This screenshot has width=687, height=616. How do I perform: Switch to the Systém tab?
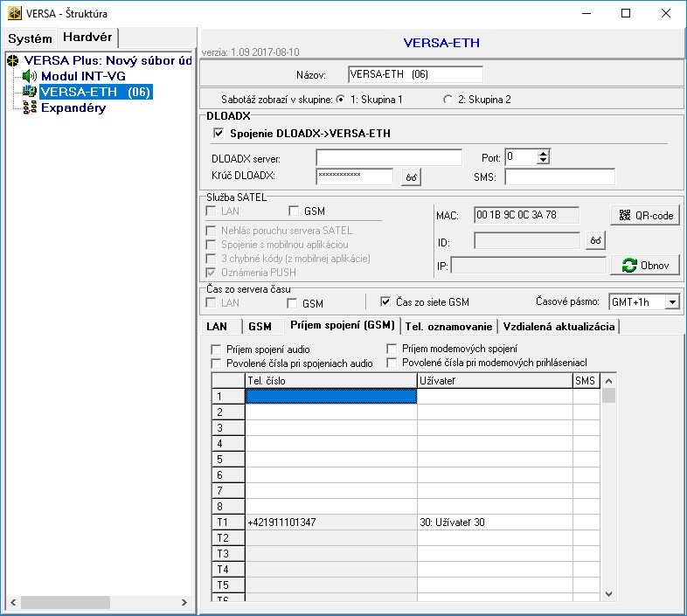coord(30,38)
